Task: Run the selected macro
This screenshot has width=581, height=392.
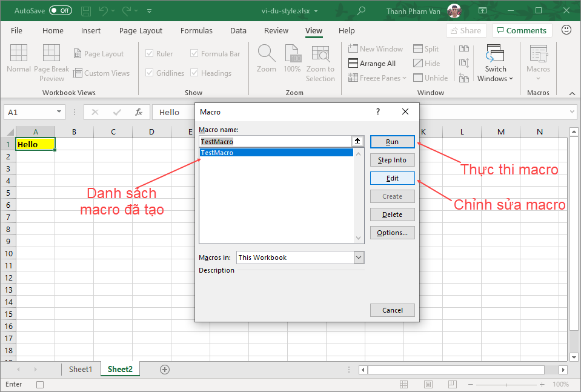Action: click(x=392, y=142)
